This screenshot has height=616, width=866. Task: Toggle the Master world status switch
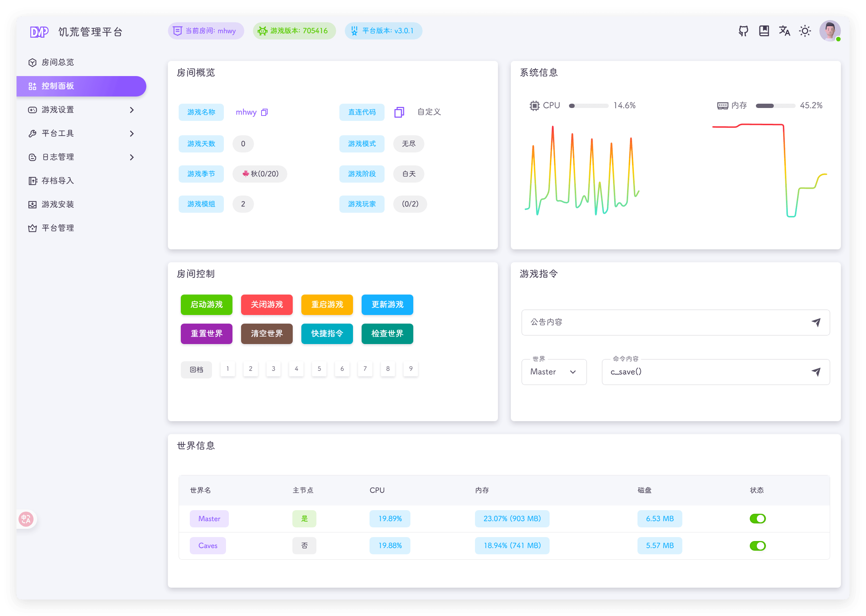pyautogui.click(x=758, y=518)
